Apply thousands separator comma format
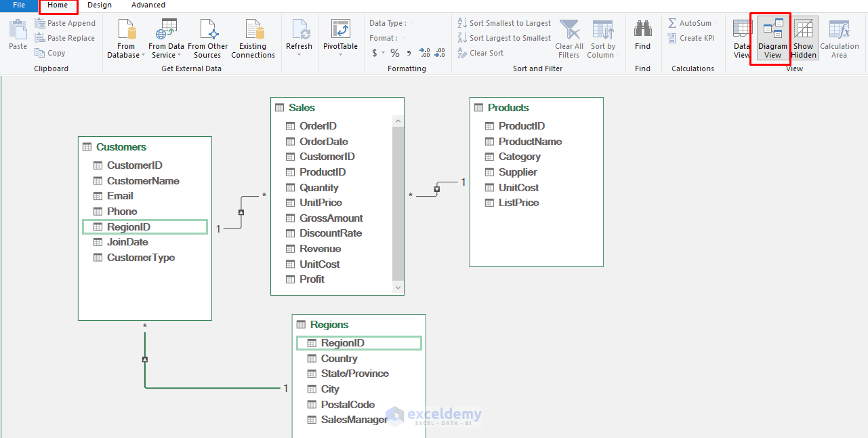 410,53
